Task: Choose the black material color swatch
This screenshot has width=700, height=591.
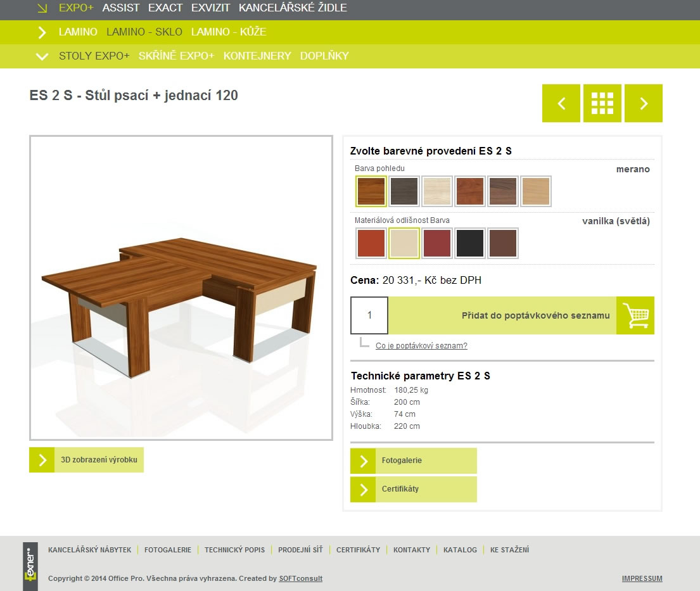Action: coord(470,243)
